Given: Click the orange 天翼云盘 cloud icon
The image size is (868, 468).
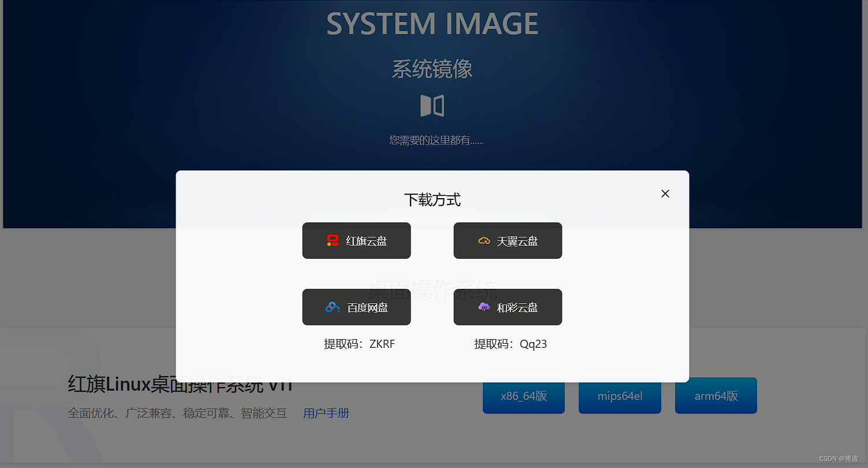Looking at the screenshot, I should pos(484,241).
